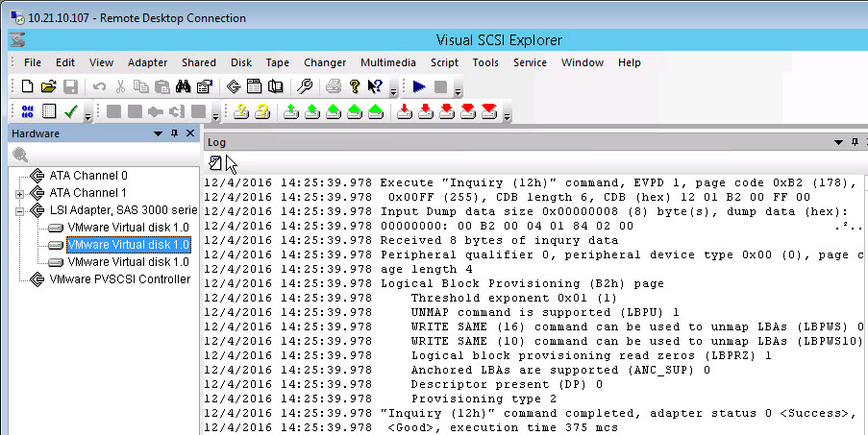Click the New document icon
Image resolution: width=868 pixels, height=435 pixels.
pyautogui.click(x=27, y=86)
